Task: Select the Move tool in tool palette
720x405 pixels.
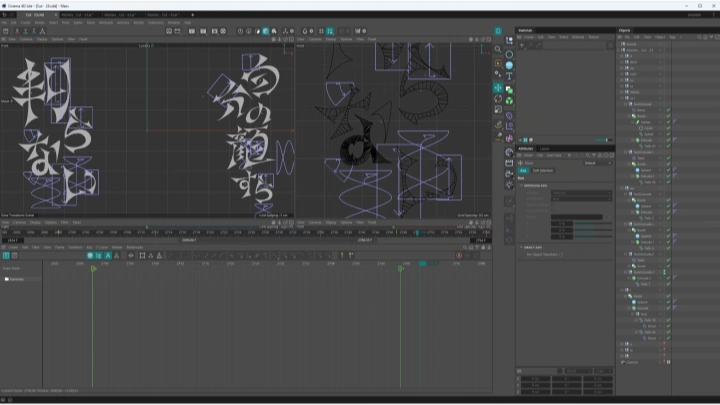Action: tap(498, 87)
